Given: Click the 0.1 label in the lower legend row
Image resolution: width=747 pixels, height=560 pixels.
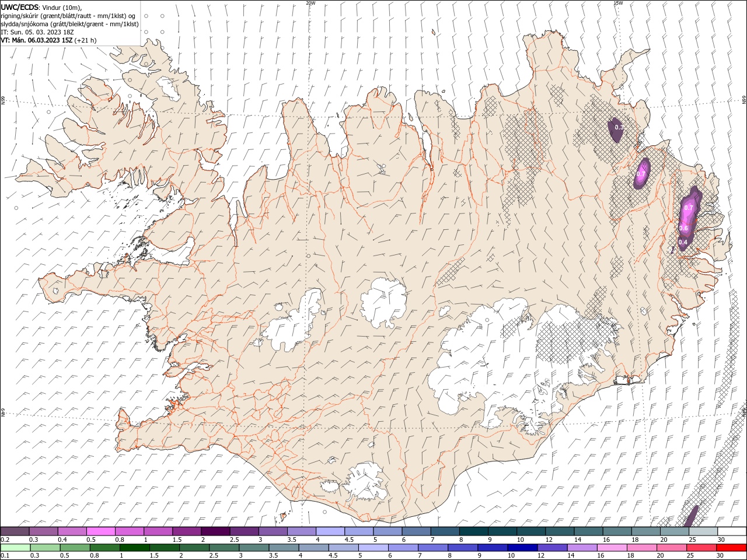Looking at the screenshot, I should pyautogui.click(x=5, y=555).
